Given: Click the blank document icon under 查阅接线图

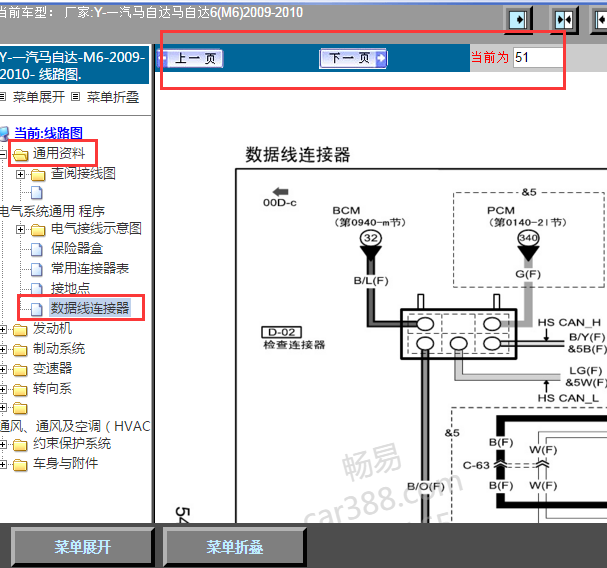Looking at the screenshot, I should tap(37, 192).
